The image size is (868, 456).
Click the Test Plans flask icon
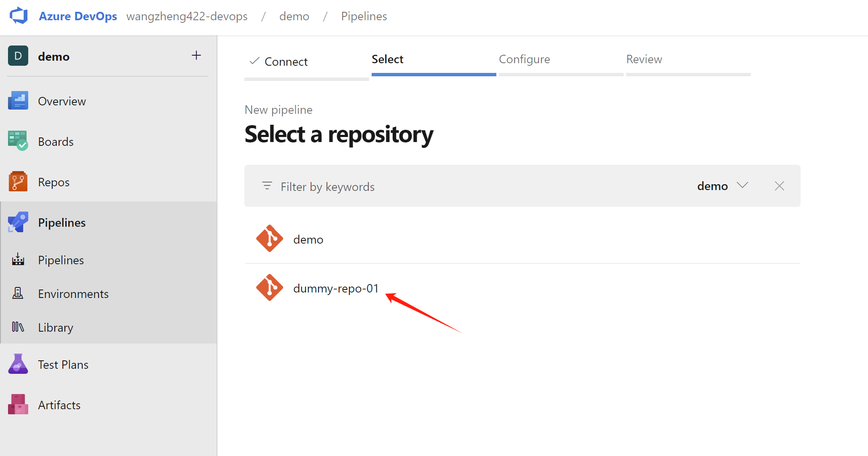pos(18,364)
